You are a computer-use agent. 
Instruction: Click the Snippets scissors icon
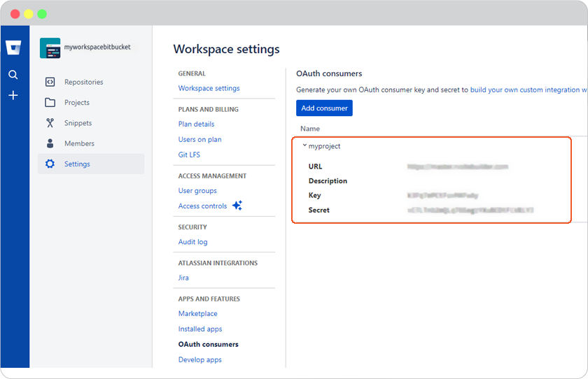pos(50,123)
